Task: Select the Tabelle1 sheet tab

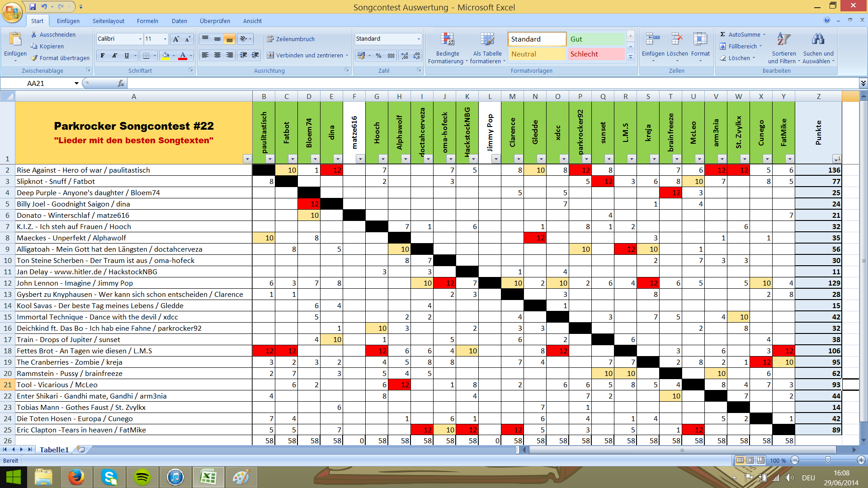Action: tap(54, 450)
